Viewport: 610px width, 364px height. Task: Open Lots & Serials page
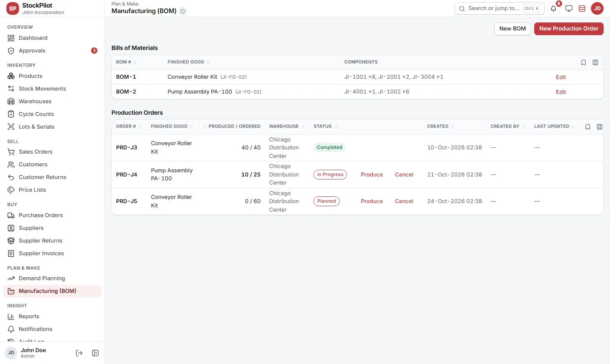tap(53, 127)
